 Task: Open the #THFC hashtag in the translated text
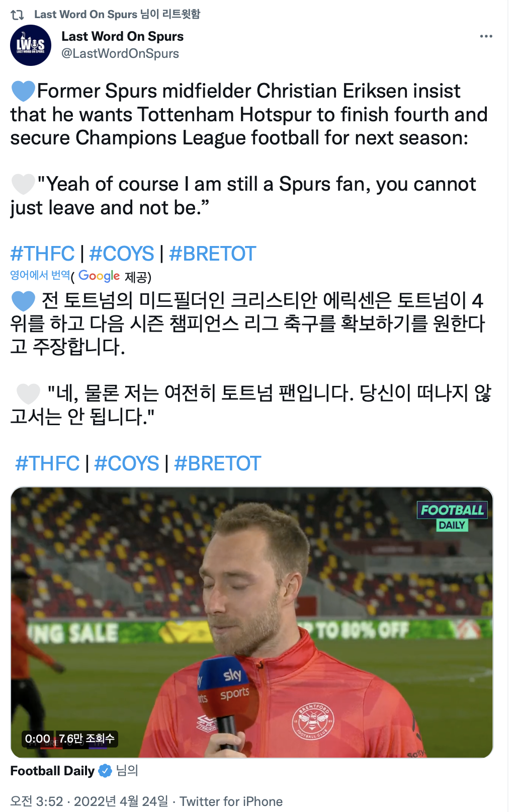tap(47, 463)
